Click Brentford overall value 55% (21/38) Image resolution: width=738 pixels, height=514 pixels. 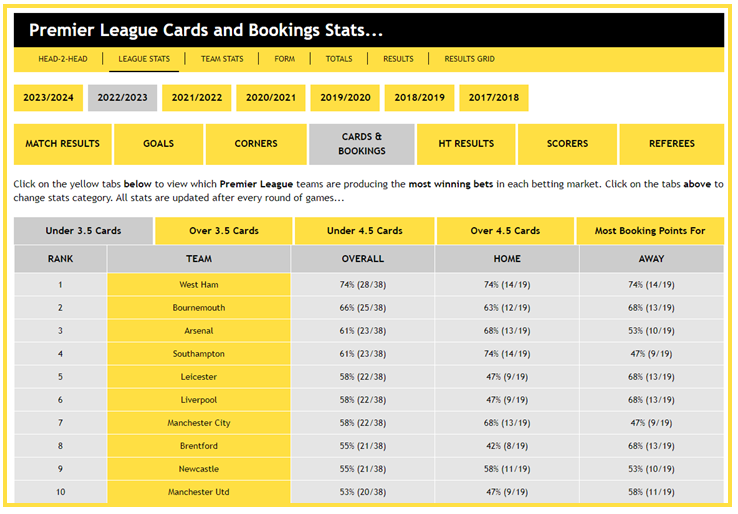point(362,446)
